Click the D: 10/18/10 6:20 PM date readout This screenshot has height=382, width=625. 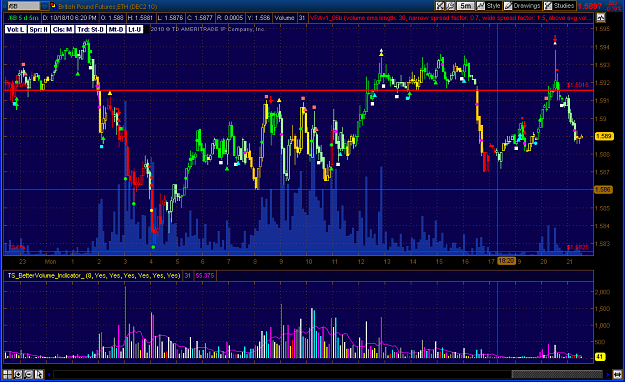point(69,18)
